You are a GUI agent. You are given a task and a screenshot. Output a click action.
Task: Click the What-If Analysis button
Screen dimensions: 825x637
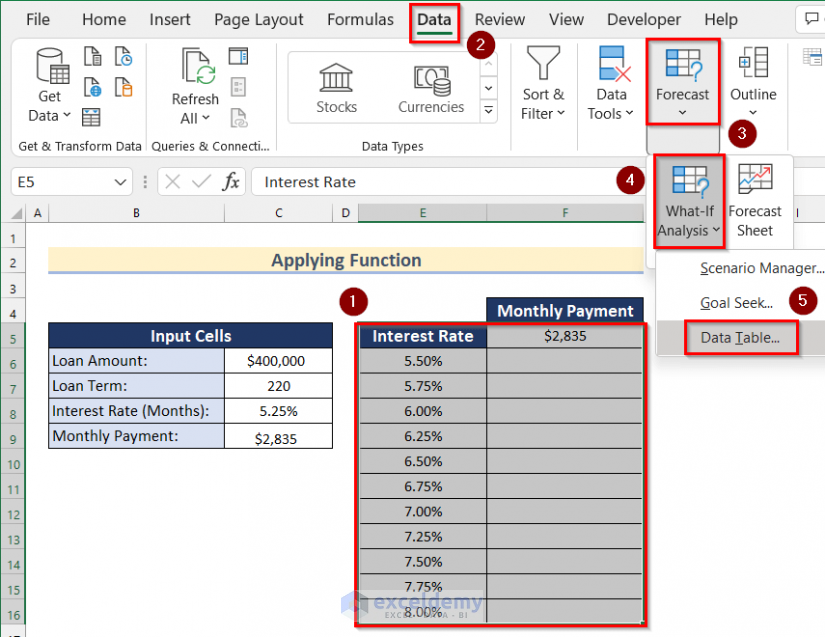pyautogui.click(x=689, y=201)
